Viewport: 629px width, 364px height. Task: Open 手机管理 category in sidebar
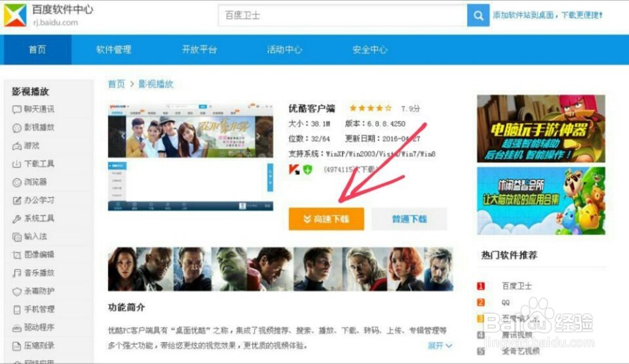click(39, 309)
